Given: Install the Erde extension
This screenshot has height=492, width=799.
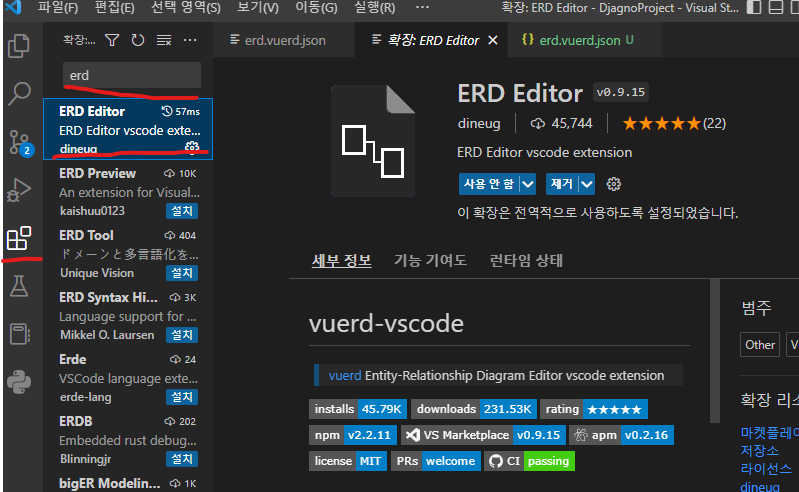Looking at the screenshot, I should (x=182, y=397).
